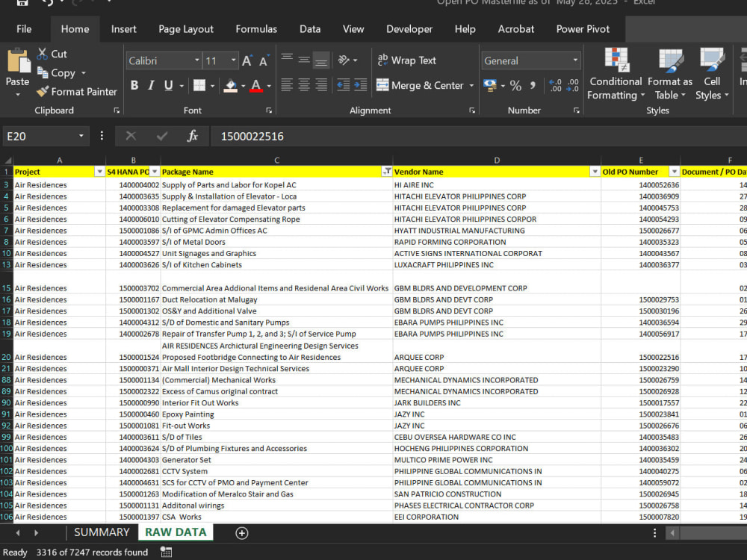
Task: Click the New Sheet plus icon
Action: pos(241,533)
